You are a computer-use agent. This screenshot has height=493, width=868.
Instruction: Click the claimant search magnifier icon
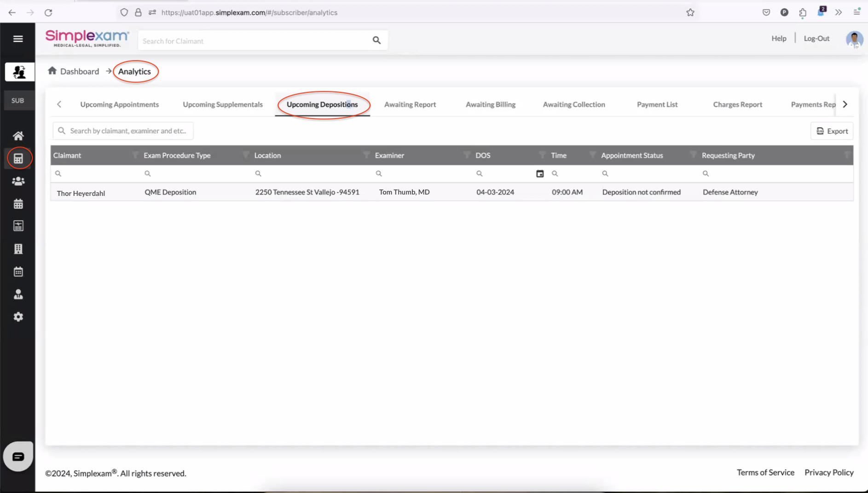[x=376, y=40]
